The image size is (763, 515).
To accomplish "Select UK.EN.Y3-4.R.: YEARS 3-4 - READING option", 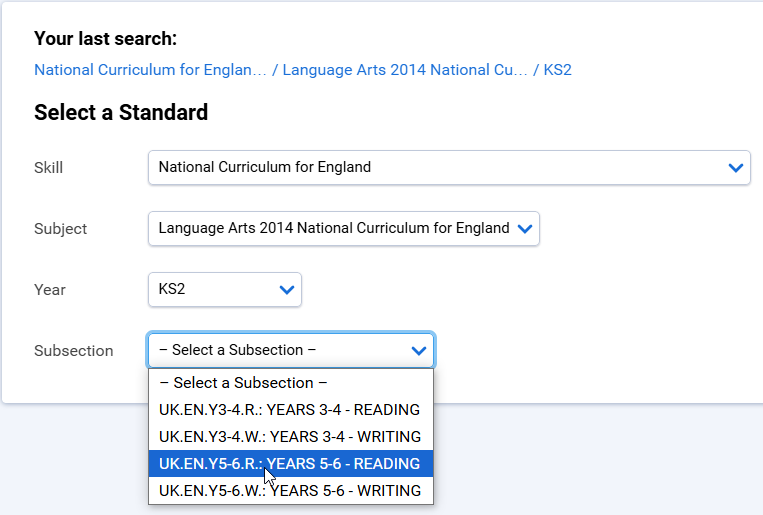I will point(291,410).
